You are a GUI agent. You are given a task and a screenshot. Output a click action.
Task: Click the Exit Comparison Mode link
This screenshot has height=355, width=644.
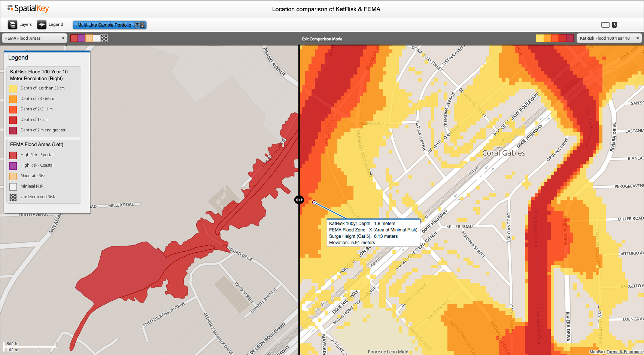[x=322, y=39]
